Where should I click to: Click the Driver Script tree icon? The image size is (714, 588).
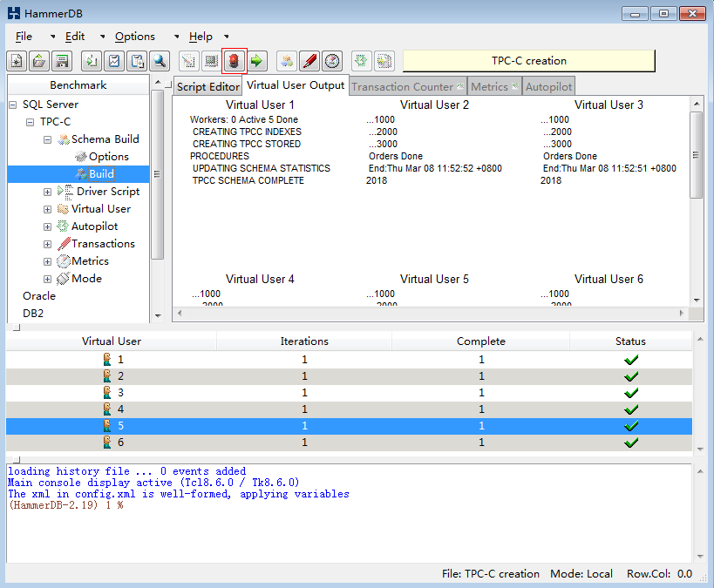click(x=65, y=192)
